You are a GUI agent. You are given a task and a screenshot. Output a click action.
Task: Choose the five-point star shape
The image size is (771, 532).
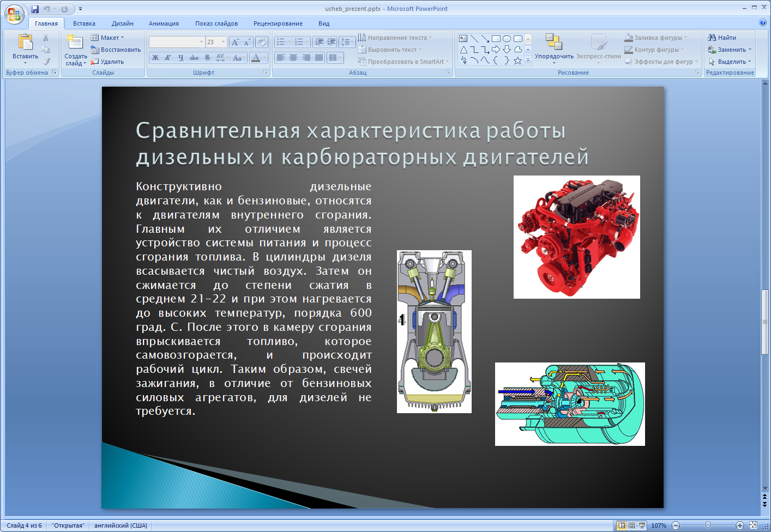pyautogui.click(x=518, y=61)
